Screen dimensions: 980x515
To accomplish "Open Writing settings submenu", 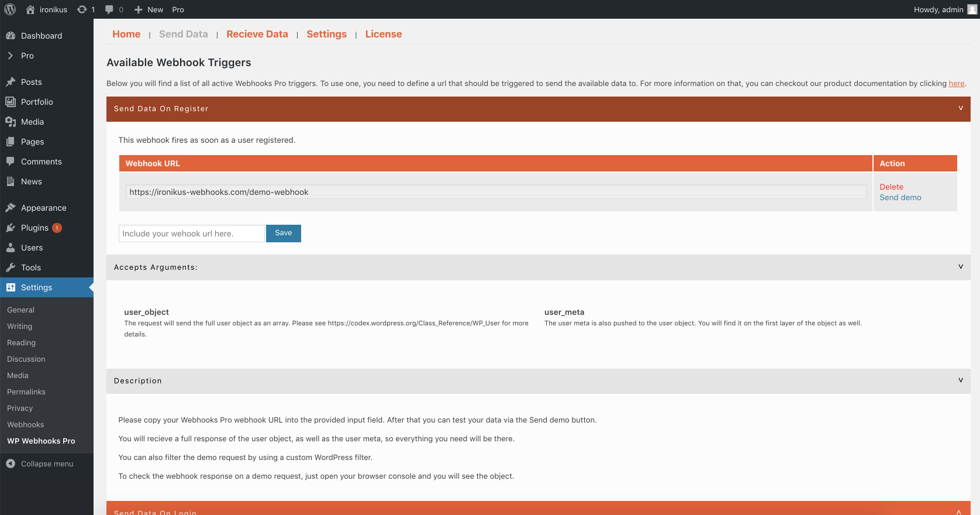I will click(x=19, y=326).
